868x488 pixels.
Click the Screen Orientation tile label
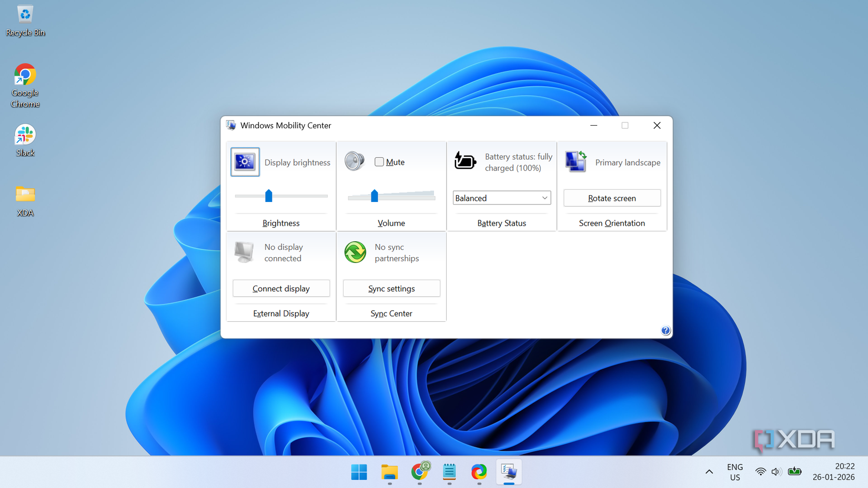[612, 223]
